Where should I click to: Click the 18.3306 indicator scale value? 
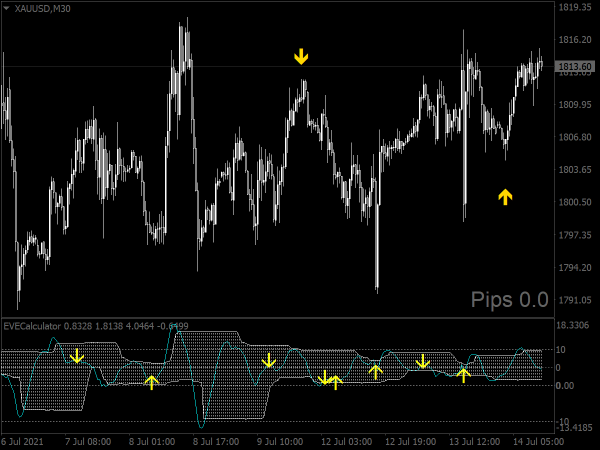(x=572, y=326)
